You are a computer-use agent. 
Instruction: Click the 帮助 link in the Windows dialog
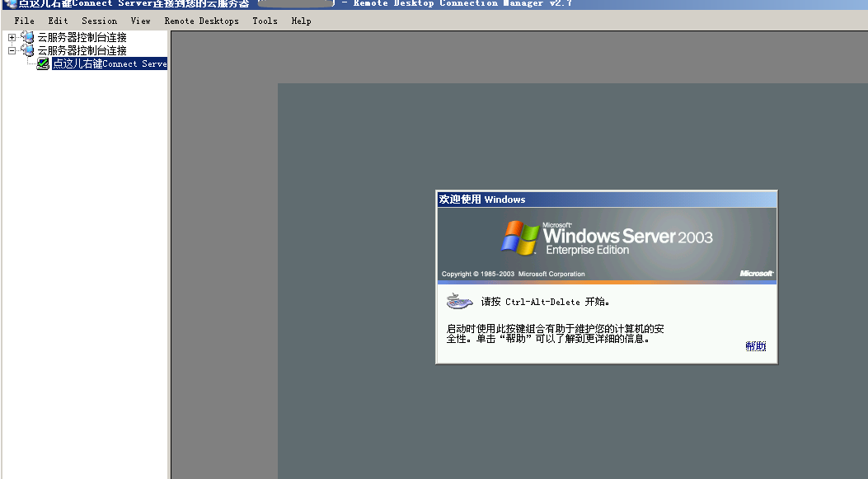(756, 346)
